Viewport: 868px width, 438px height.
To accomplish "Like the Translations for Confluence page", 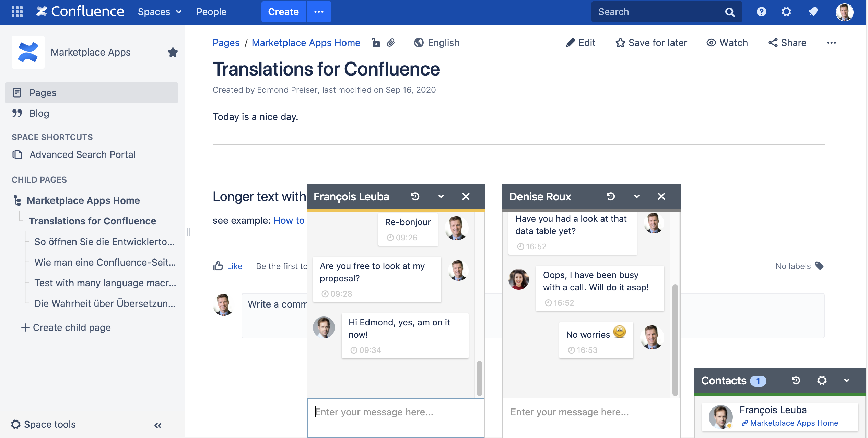I will tap(227, 266).
